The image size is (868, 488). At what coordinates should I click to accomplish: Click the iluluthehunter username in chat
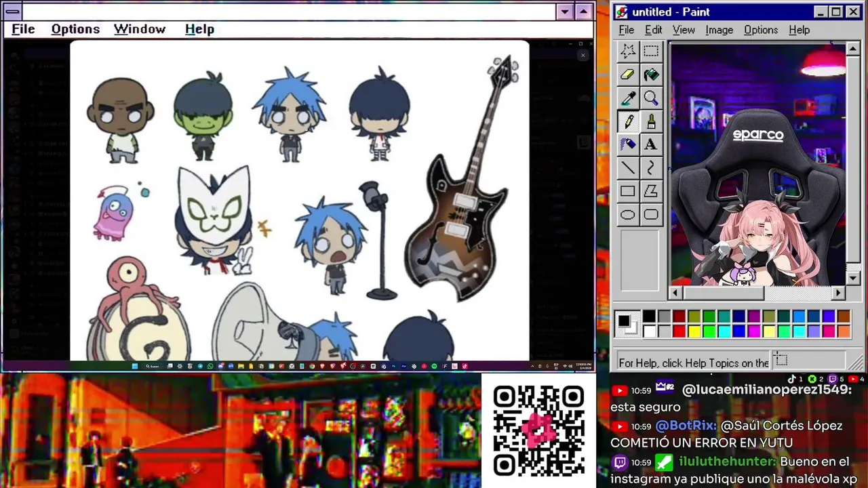click(727, 462)
